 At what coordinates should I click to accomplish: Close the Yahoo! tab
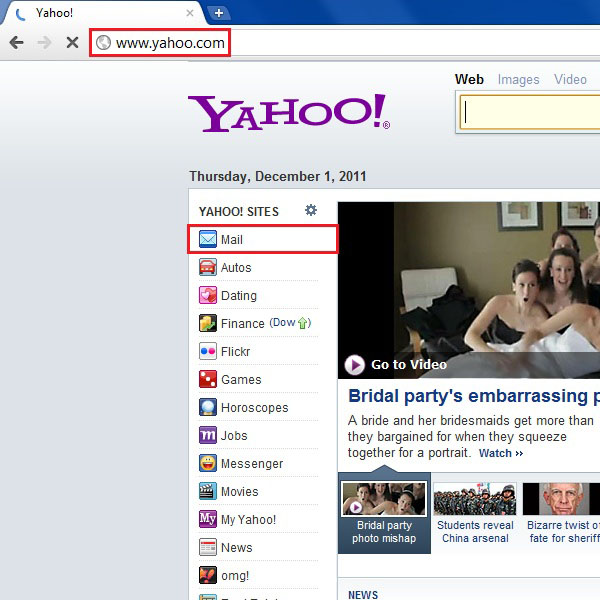click(189, 13)
